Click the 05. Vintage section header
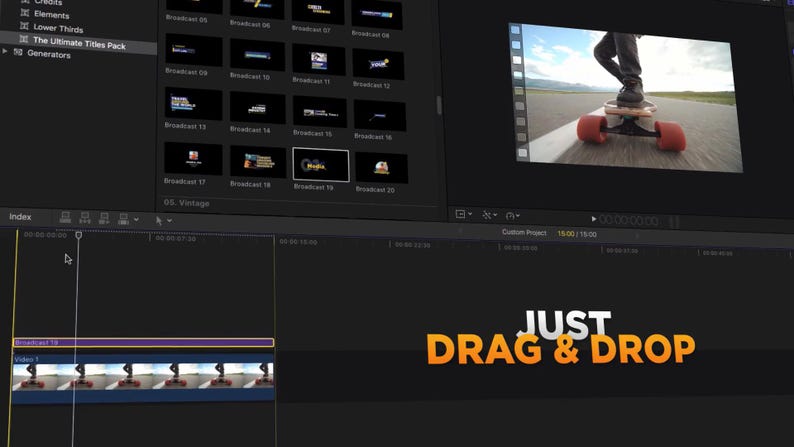 click(186, 202)
